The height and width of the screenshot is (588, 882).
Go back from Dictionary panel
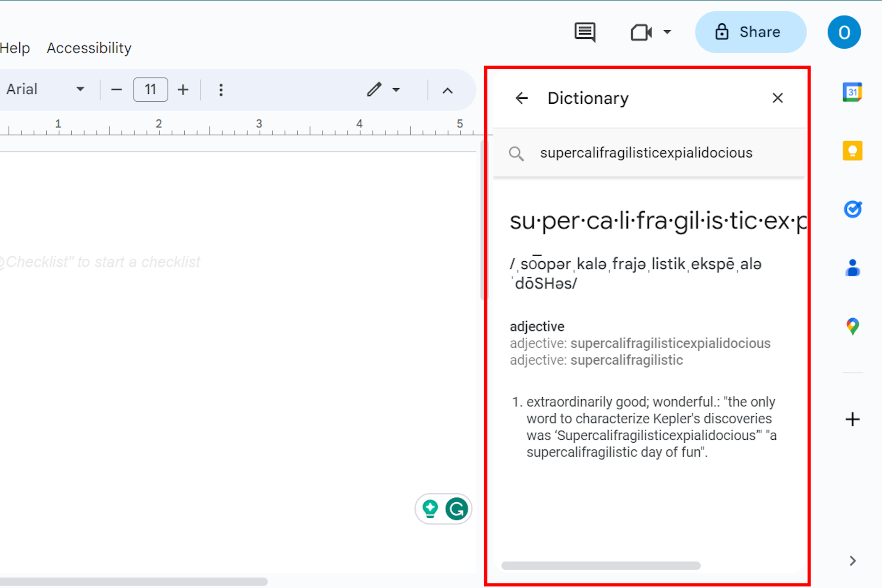click(x=522, y=98)
